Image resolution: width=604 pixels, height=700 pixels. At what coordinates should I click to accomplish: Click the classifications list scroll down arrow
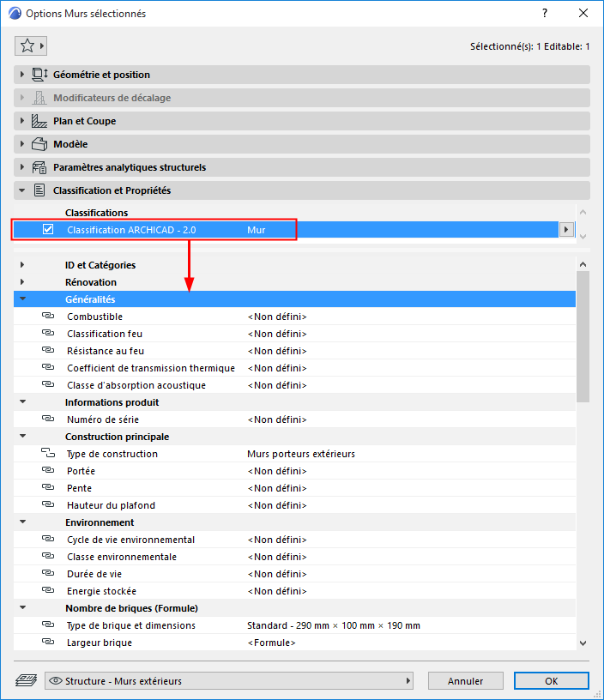583,236
